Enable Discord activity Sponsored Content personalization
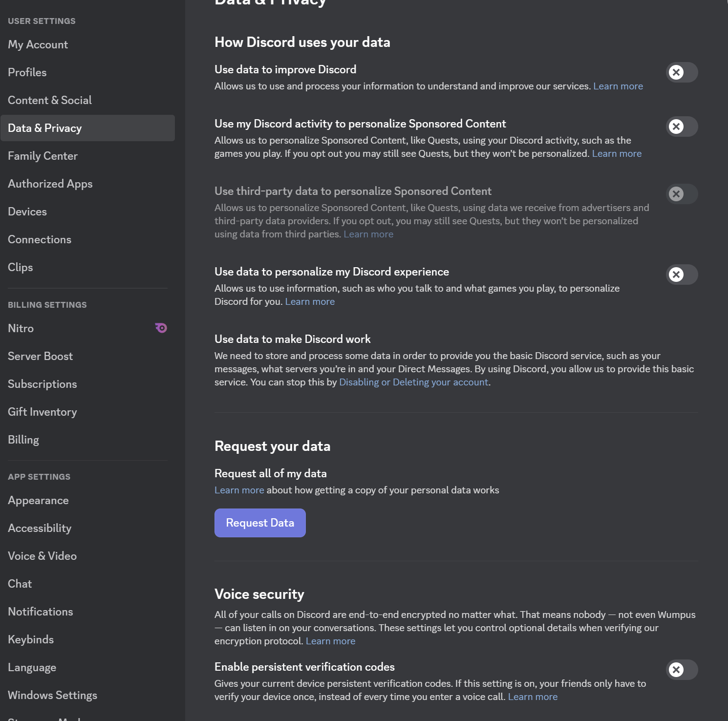The width and height of the screenshot is (728, 721). coord(682,127)
